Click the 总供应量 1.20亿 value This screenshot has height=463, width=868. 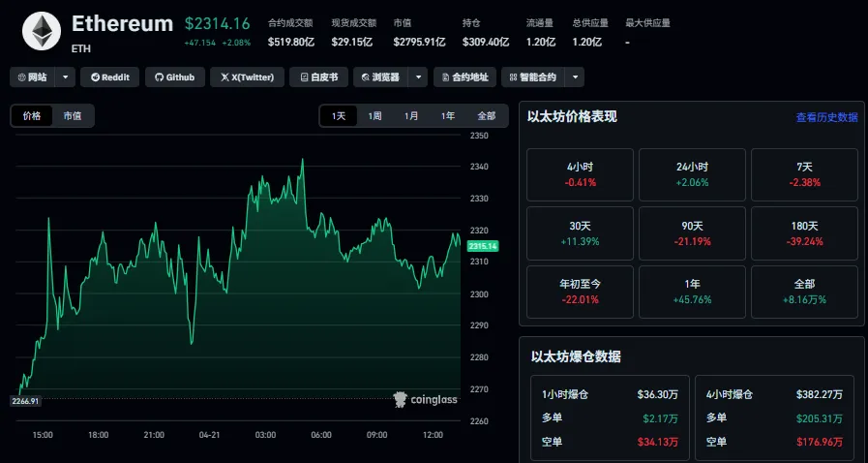(586, 42)
